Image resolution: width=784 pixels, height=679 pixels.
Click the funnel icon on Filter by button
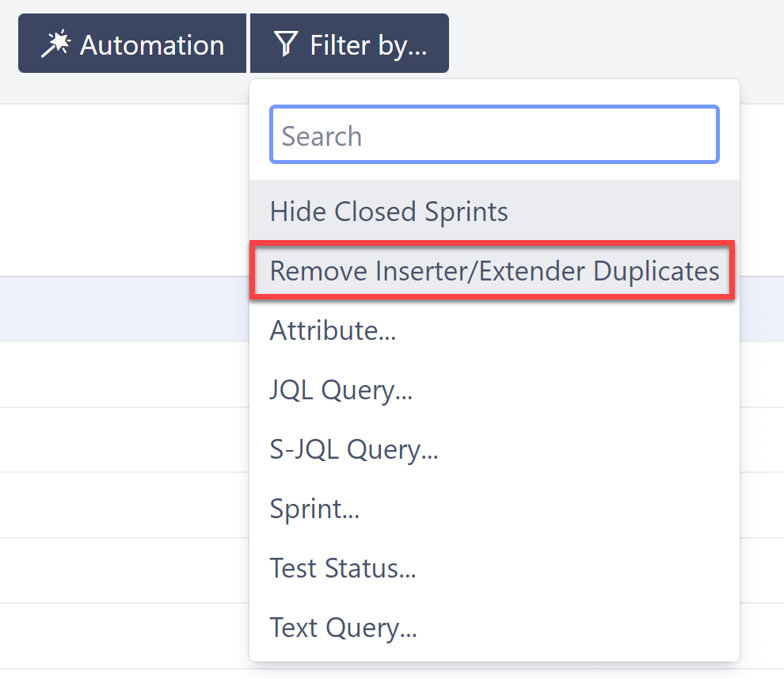(x=285, y=44)
